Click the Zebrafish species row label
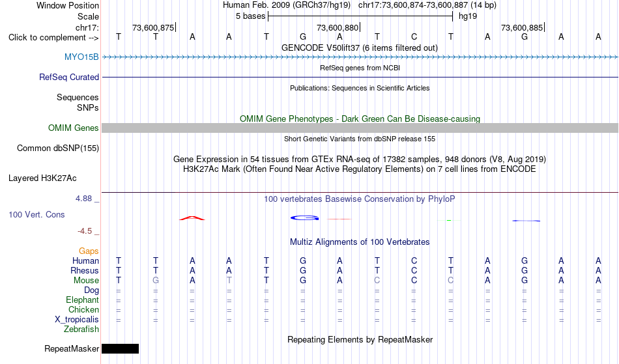 tap(81, 329)
